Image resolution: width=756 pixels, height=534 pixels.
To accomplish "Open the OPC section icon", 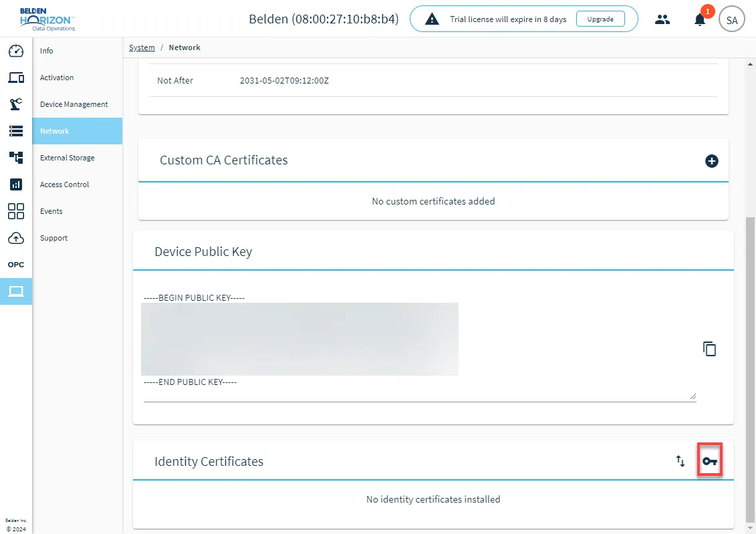I will pyautogui.click(x=16, y=265).
